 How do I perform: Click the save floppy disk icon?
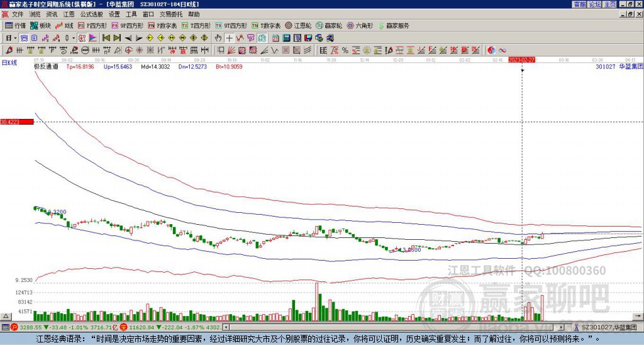tap(308, 38)
